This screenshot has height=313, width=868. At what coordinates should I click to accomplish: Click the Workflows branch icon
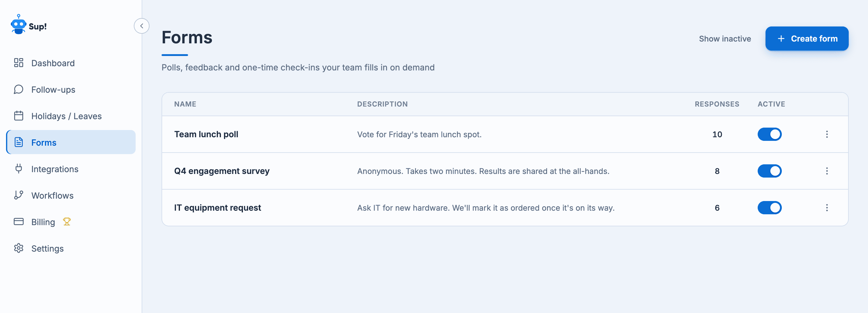18,195
